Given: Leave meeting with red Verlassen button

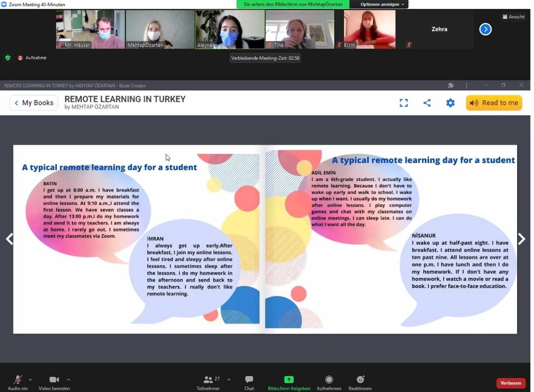Looking at the screenshot, I should coord(511,383).
